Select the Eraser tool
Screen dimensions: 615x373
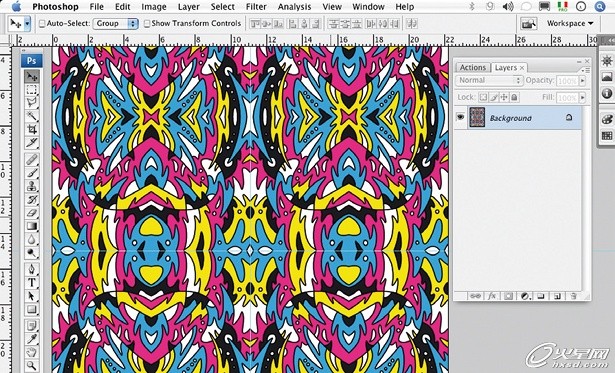pos(32,213)
